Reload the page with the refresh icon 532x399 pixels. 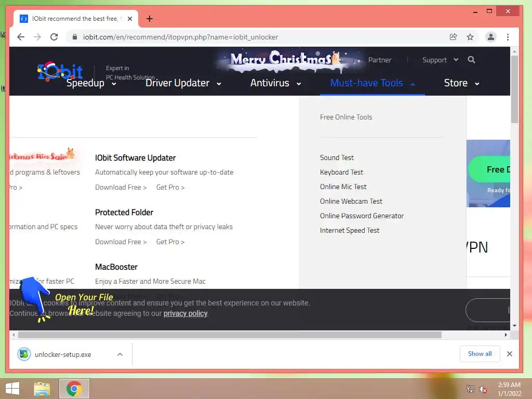click(54, 37)
